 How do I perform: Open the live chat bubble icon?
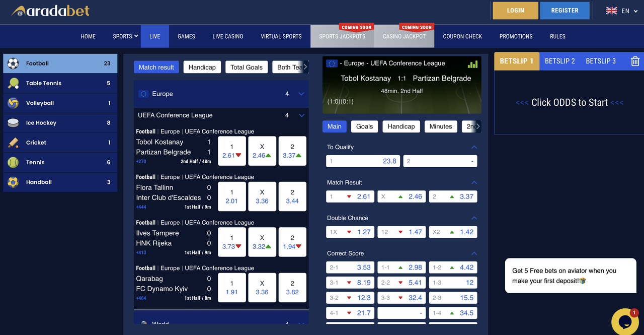(625, 321)
